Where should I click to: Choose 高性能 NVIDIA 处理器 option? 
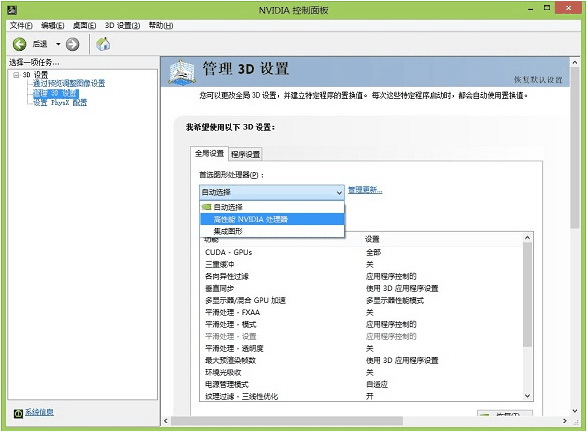click(272, 219)
